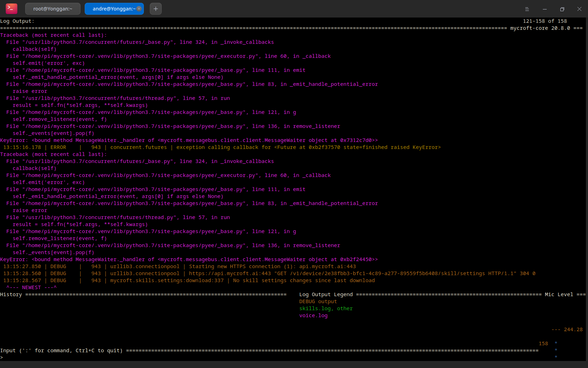Open a new terminal tab with plus button

click(156, 9)
